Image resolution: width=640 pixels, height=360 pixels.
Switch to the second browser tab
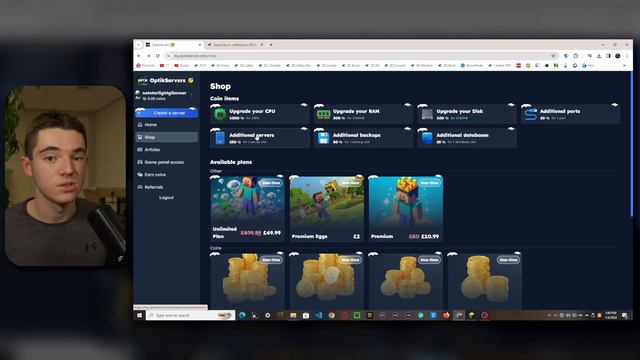(236, 44)
